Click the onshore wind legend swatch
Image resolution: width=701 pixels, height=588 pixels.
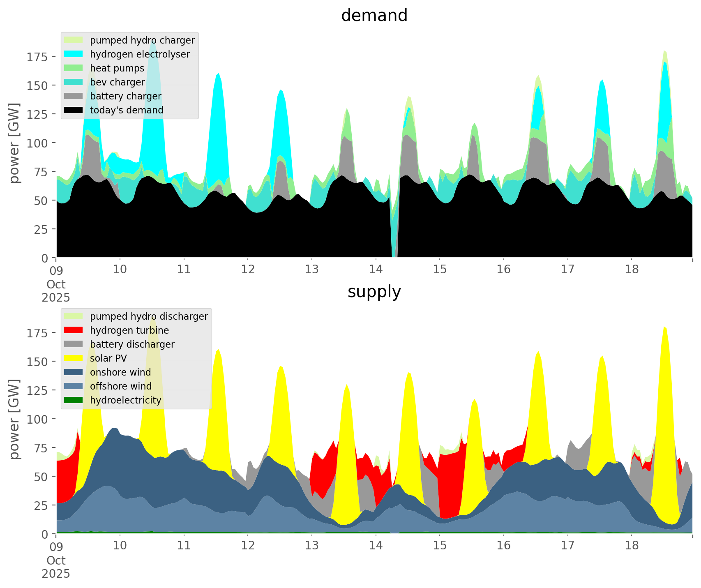(74, 372)
